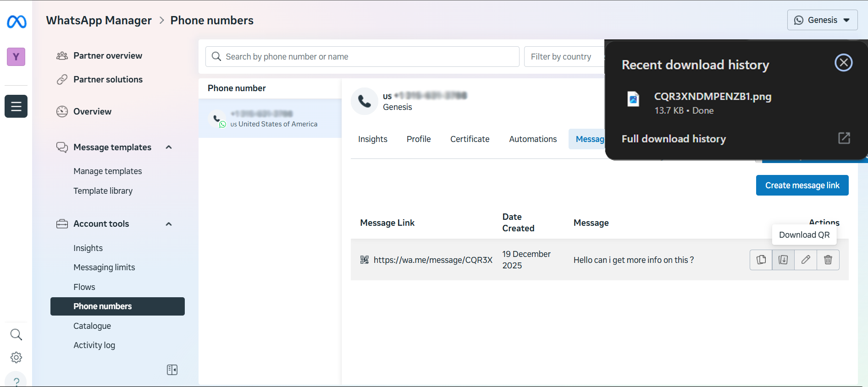Click the settings gear icon
868x387 pixels.
(16, 357)
